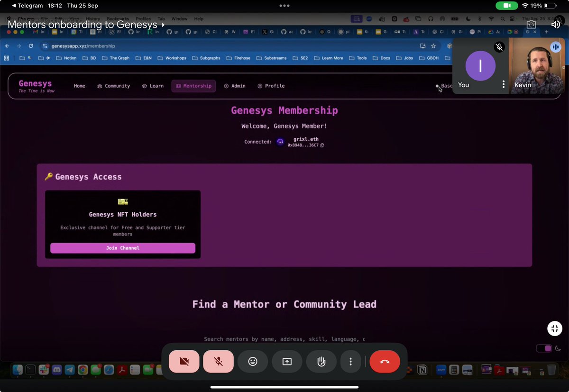The image size is (569, 392).
Task: Open Discord in the Dock
Action: (57, 369)
